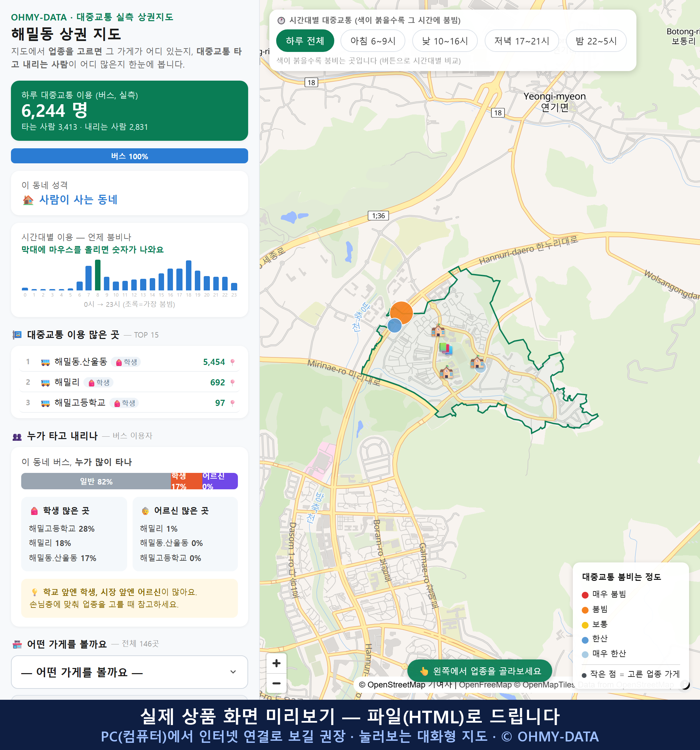Click the route 1;36 road shield
This screenshot has height=750, width=700.
point(378,216)
